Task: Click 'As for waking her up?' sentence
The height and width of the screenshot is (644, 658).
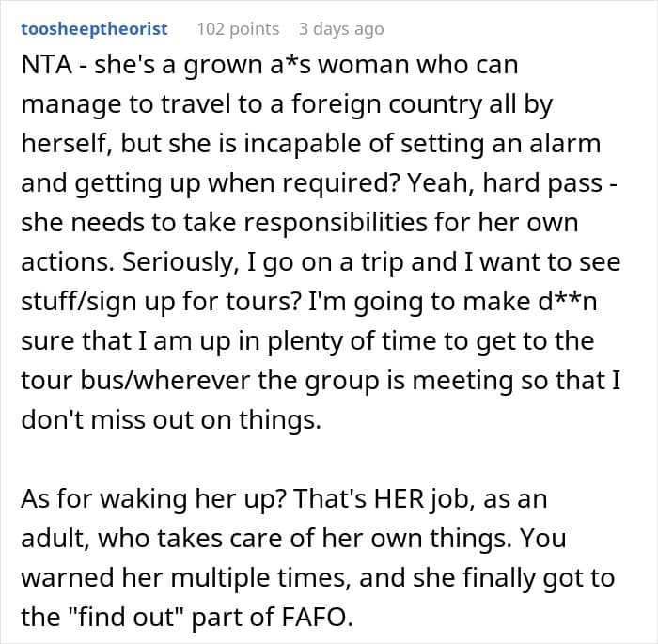Action: coord(153,499)
